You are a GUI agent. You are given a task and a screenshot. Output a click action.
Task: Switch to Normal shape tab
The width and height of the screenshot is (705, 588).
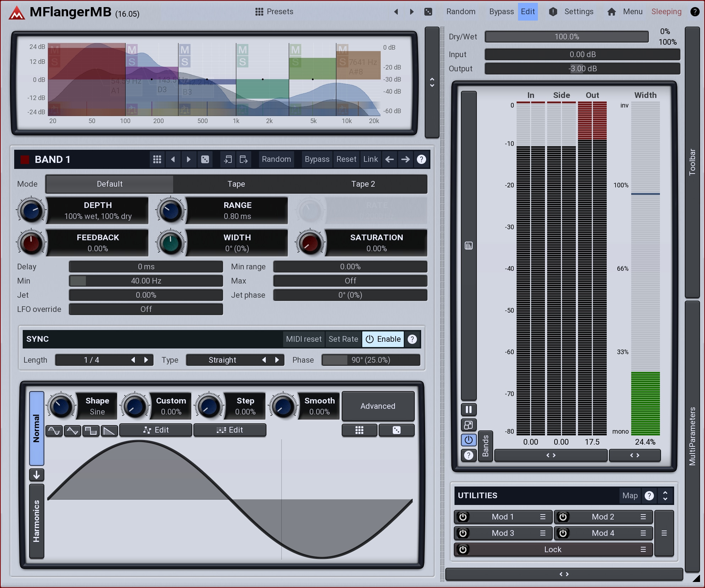[37, 428]
